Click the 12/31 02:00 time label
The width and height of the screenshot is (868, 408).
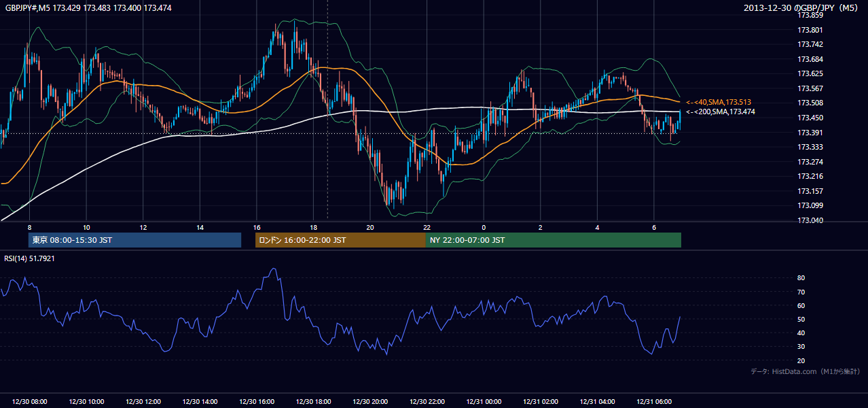[x=540, y=402]
